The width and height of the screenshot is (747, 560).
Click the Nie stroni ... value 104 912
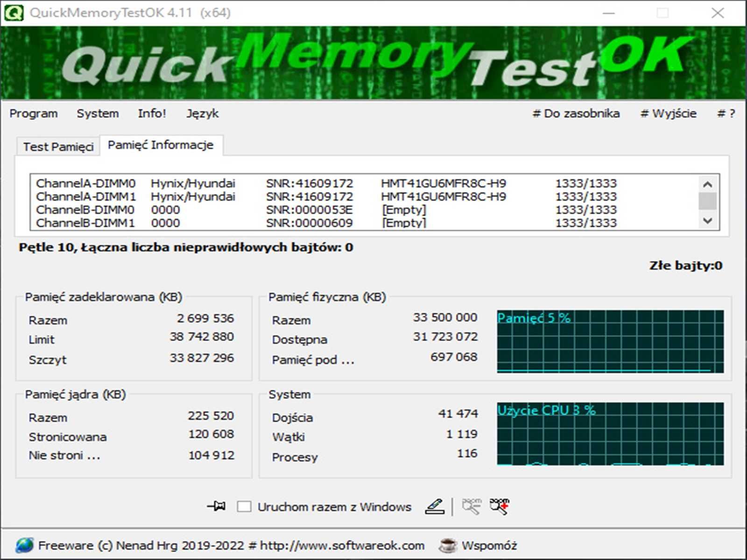pos(211,455)
